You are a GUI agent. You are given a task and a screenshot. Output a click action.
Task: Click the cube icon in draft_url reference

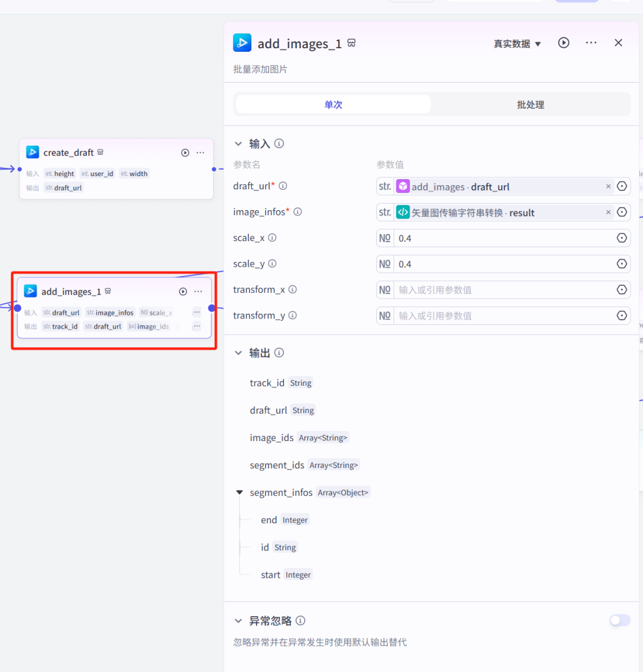(x=404, y=186)
